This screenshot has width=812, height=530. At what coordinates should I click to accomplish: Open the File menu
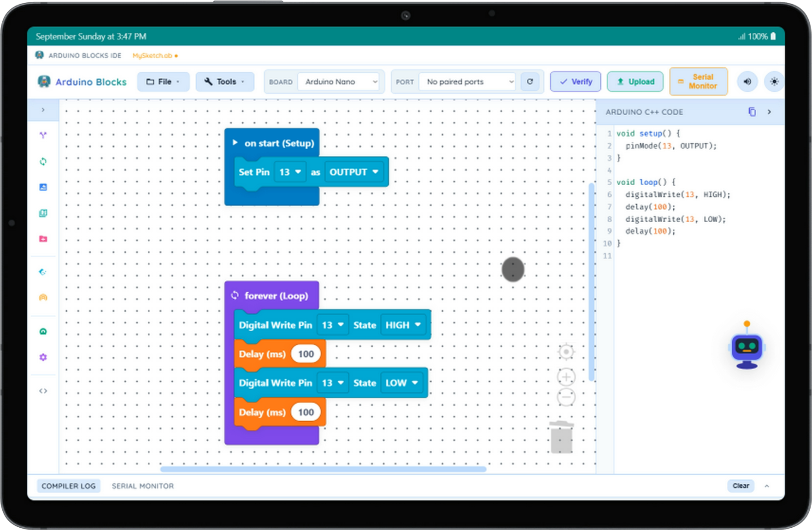pyautogui.click(x=163, y=82)
